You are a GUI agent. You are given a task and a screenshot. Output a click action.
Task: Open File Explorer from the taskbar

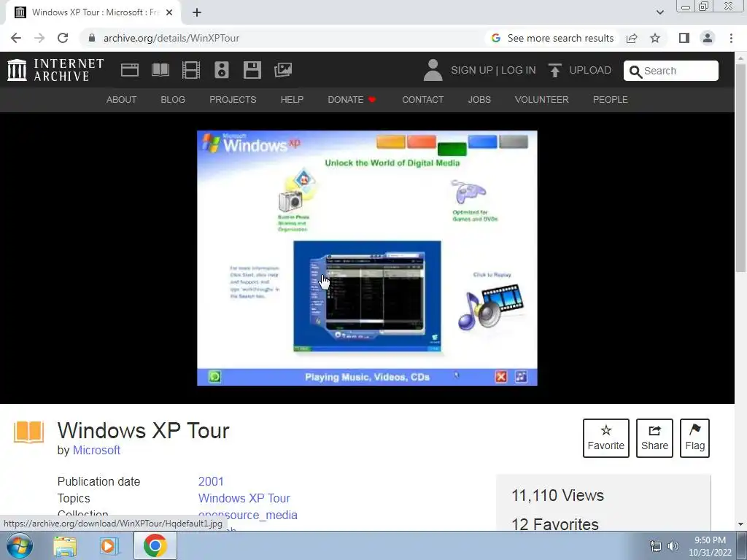point(65,545)
